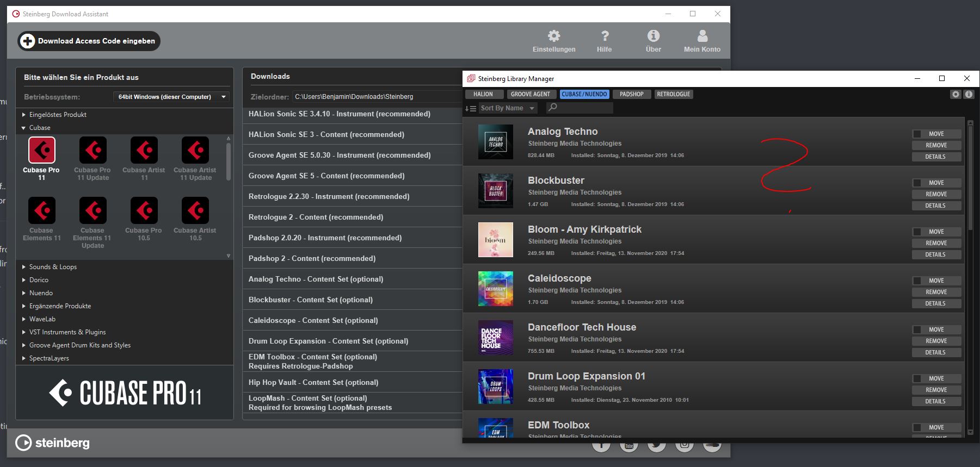This screenshot has height=467, width=980.
Task: Expand Groove Agent Drum Kits and Styles
Action: 24,345
